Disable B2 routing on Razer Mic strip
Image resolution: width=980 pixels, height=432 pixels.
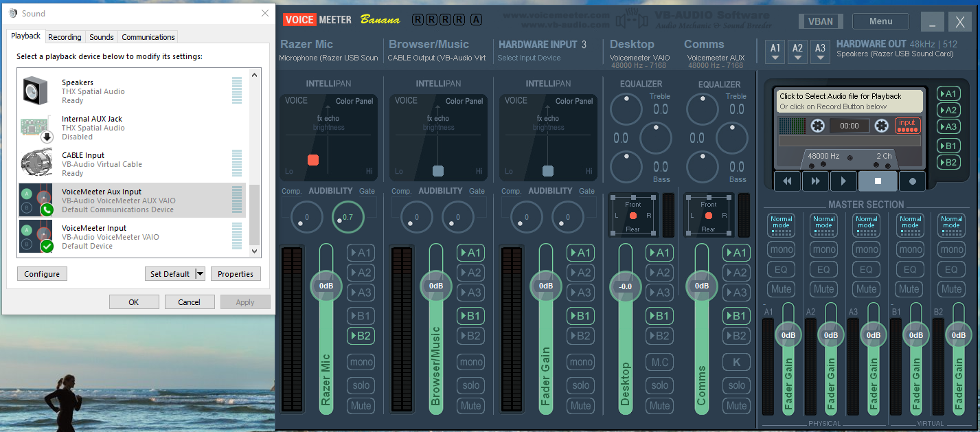coord(361,336)
